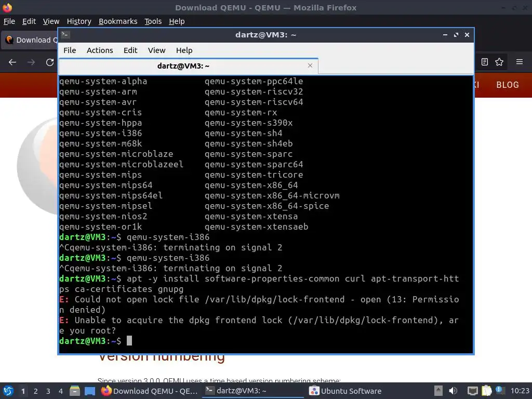Open the History menu in Firefox
Screen dimensions: 532x399
coord(79,21)
